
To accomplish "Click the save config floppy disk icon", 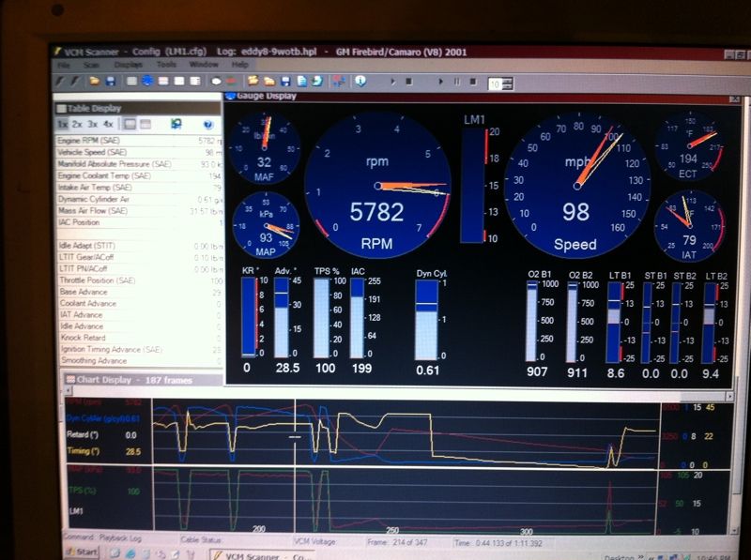I will coord(110,82).
